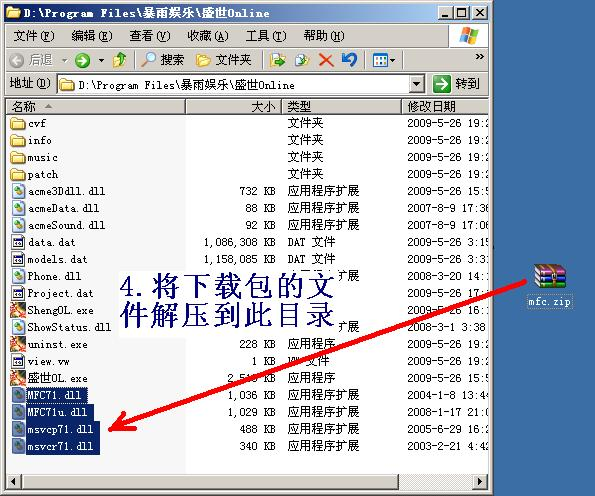595x496 pixels.
Task: Open the 文件(F) menu
Action: point(34,36)
